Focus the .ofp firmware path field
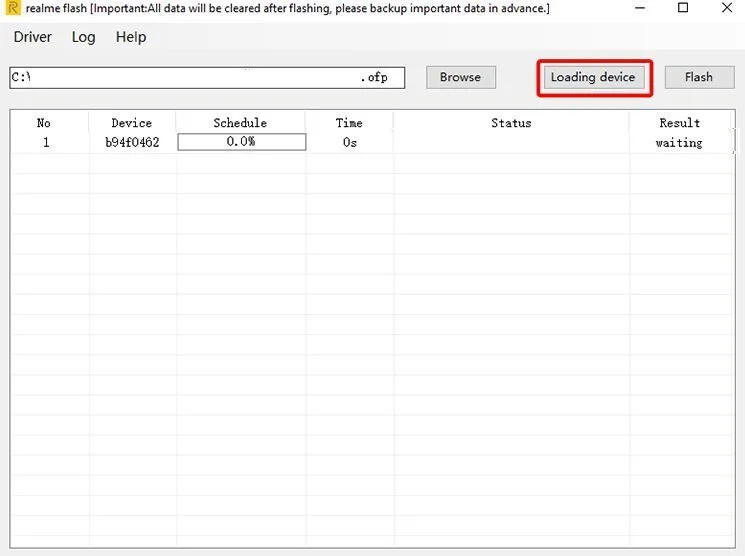 (207, 77)
